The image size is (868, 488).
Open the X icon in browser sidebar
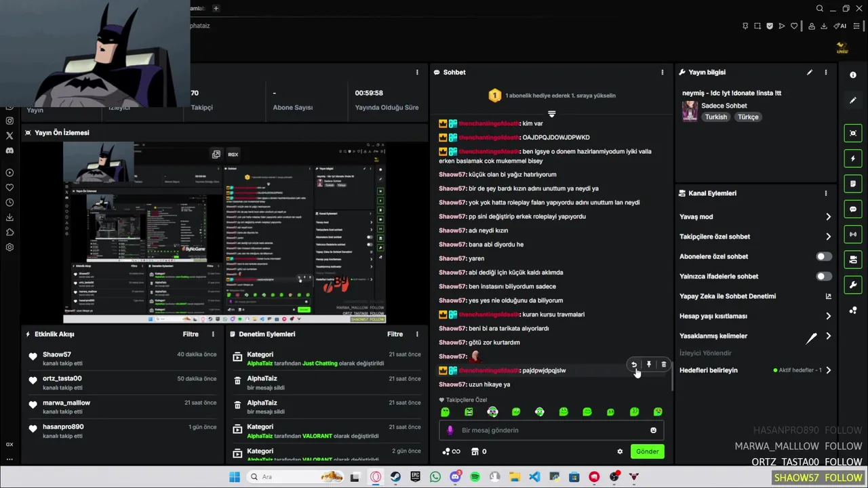click(9, 136)
